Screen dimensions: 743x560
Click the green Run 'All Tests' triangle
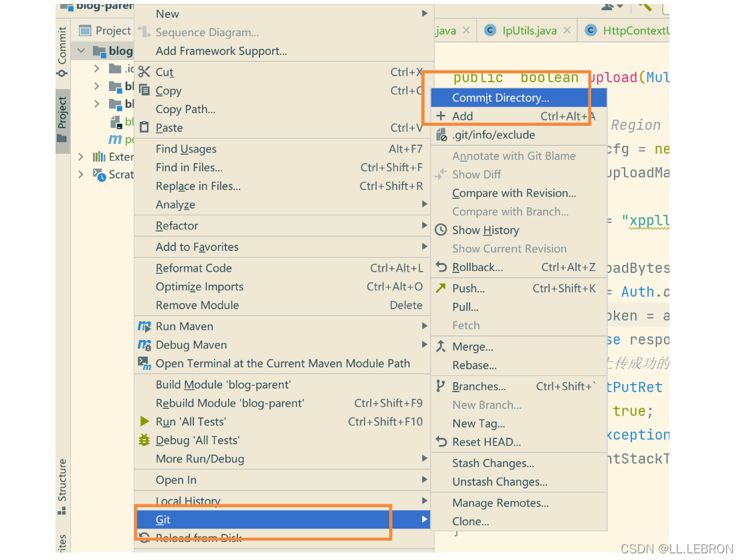(144, 422)
